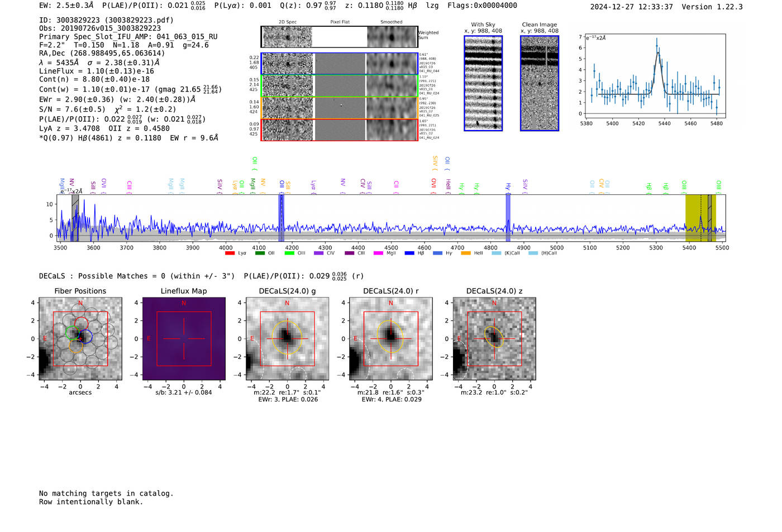Click the Lyα red legend swatch
This screenshot has width=782, height=532.
coord(229,253)
